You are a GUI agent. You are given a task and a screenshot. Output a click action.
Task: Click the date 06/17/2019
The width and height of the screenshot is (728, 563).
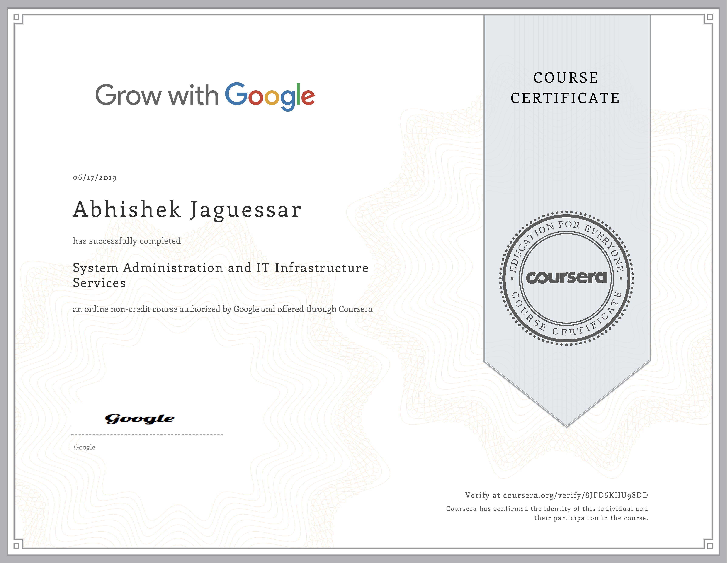(x=95, y=178)
